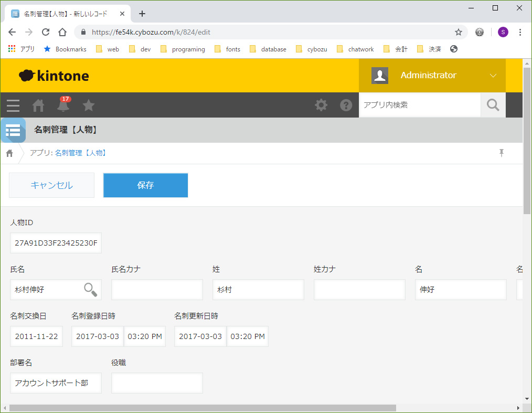Open kintone settings gear icon
Screen dimensions: 532x413
pyautogui.click(x=321, y=105)
